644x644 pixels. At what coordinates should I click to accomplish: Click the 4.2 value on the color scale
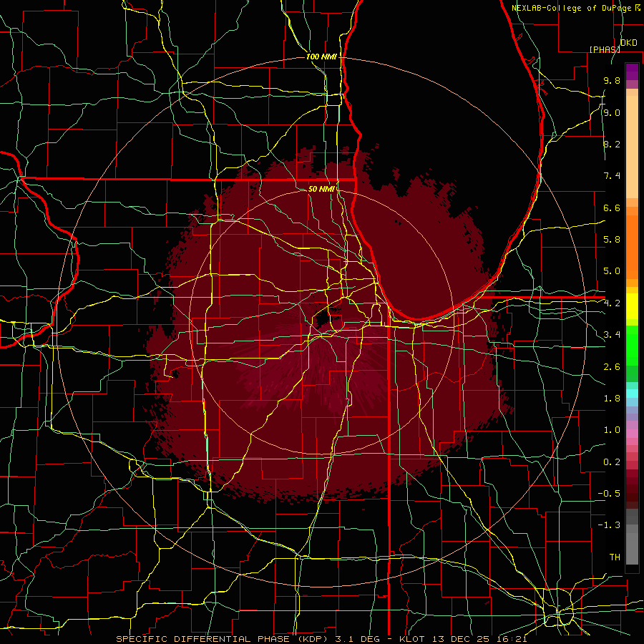pyautogui.click(x=612, y=303)
